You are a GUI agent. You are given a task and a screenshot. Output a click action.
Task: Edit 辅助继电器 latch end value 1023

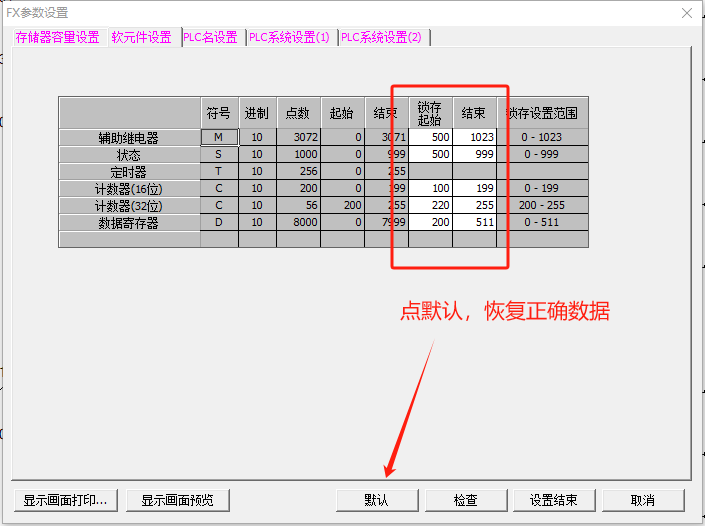tap(474, 137)
